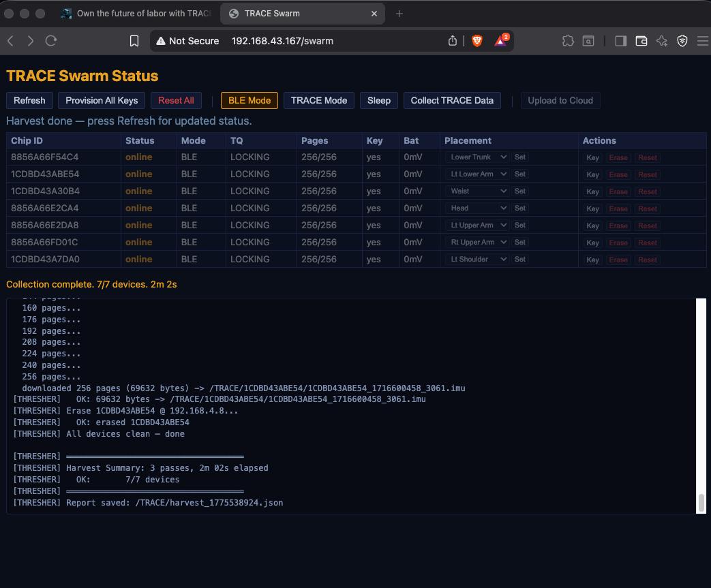Open the reader view icon in toolbar
This screenshot has width=711, height=588.
[588, 42]
